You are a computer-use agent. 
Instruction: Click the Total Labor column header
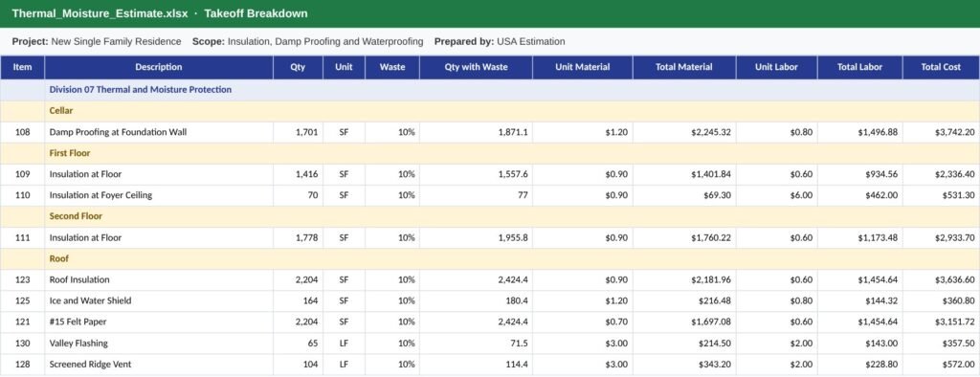[860, 68]
